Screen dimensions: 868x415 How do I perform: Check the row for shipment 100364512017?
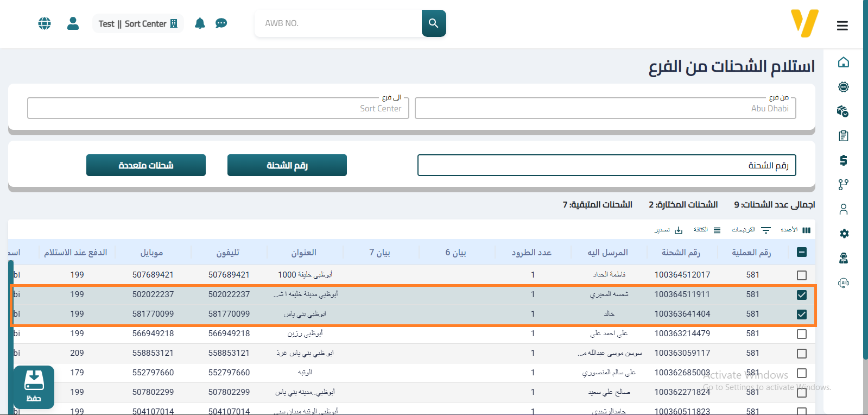click(x=802, y=275)
